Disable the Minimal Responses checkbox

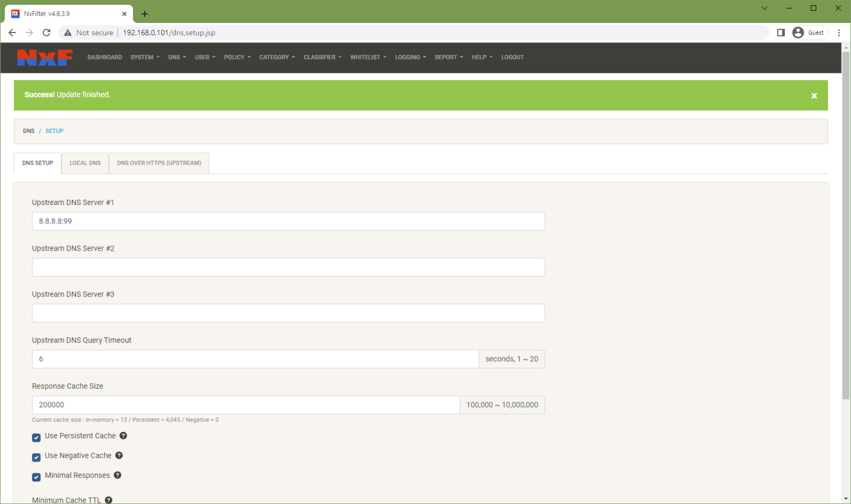coord(36,476)
